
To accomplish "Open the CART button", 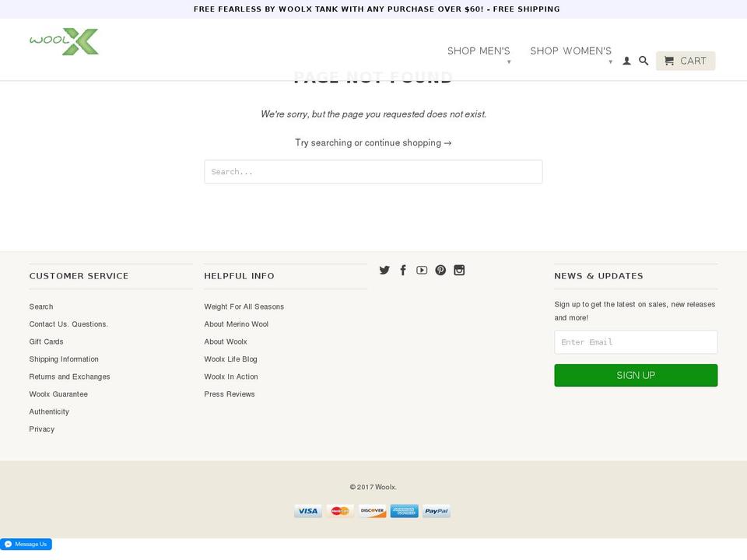I will tap(686, 61).
